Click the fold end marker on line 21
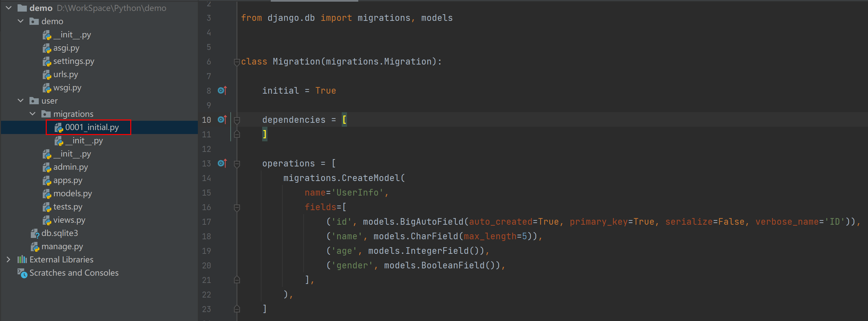This screenshot has width=868, height=321. click(237, 280)
